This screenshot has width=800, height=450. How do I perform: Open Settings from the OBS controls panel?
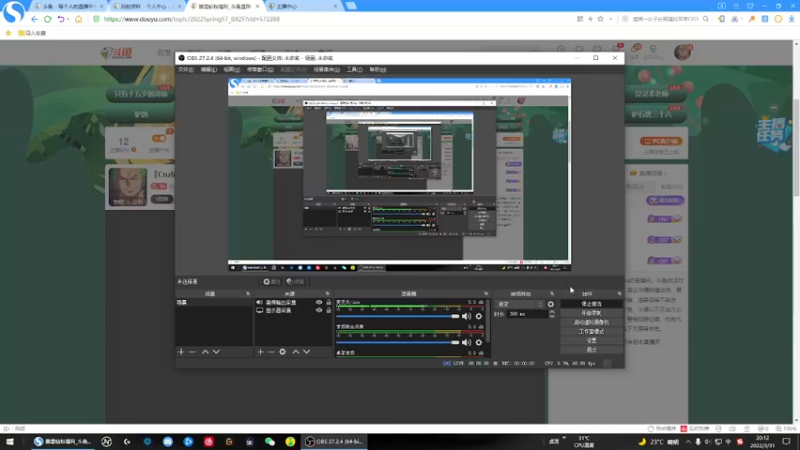(x=591, y=340)
